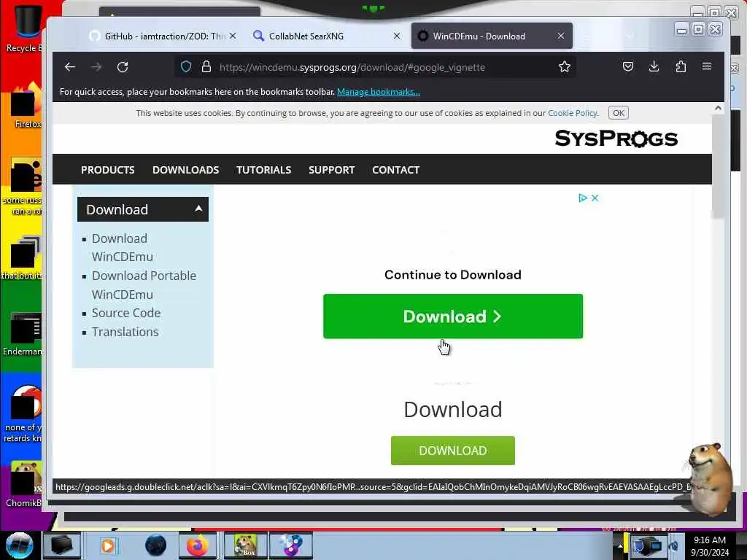Close the GitHub iamtraction/ZOD tab
Screen dimensions: 747x560
[233, 36]
